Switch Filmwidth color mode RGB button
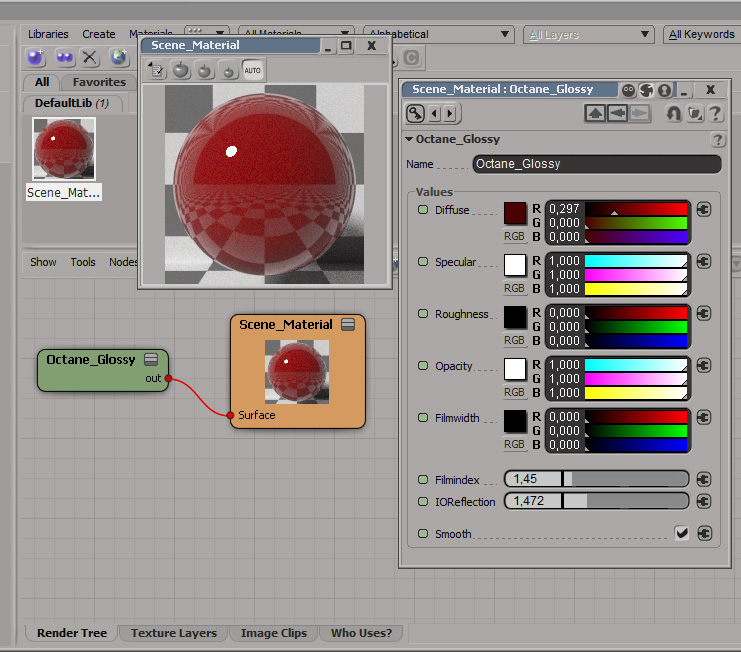Viewport: 741px width, 652px height. click(515, 444)
